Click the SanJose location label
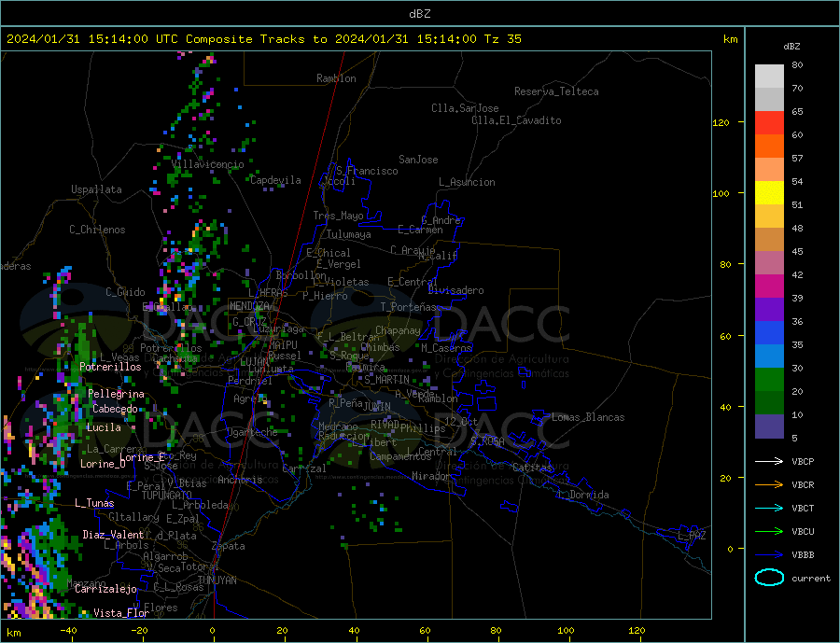 pos(418,160)
